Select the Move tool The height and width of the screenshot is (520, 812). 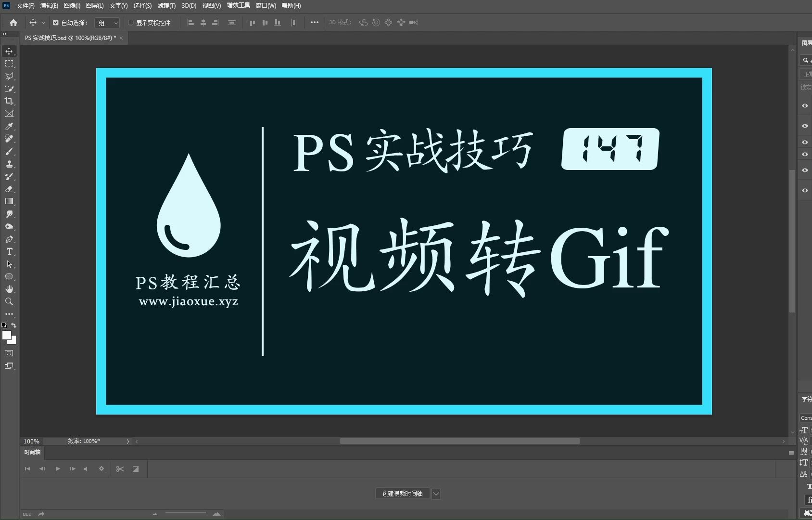point(9,51)
